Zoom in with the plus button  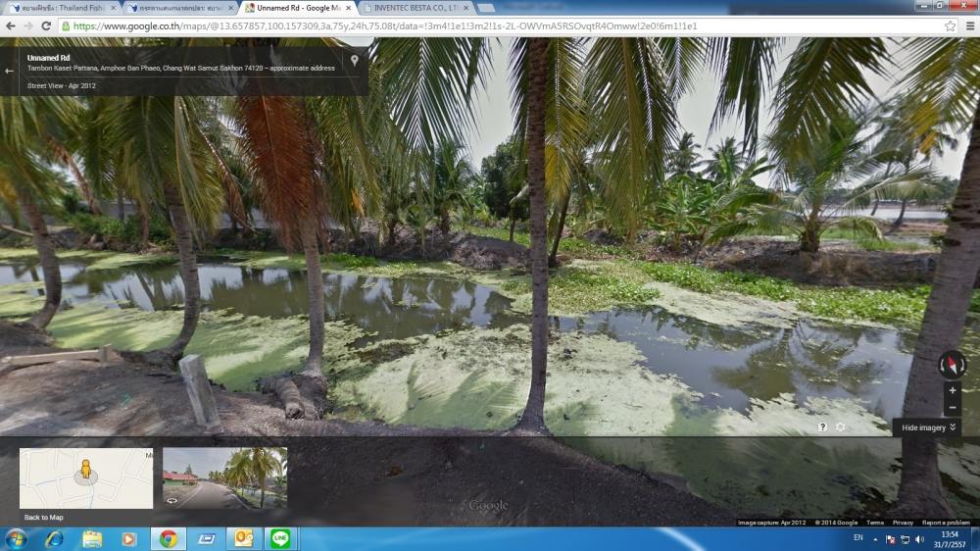click(952, 390)
